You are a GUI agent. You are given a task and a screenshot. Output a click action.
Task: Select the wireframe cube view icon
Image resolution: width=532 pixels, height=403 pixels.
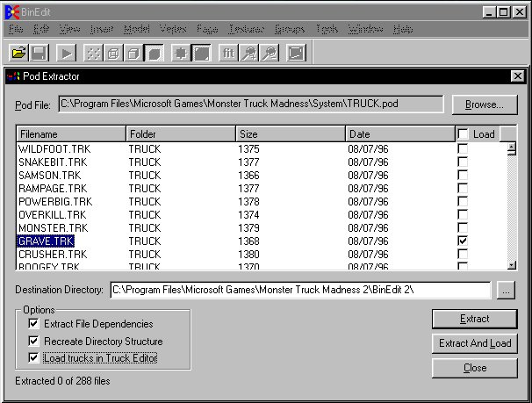(x=113, y=53)
